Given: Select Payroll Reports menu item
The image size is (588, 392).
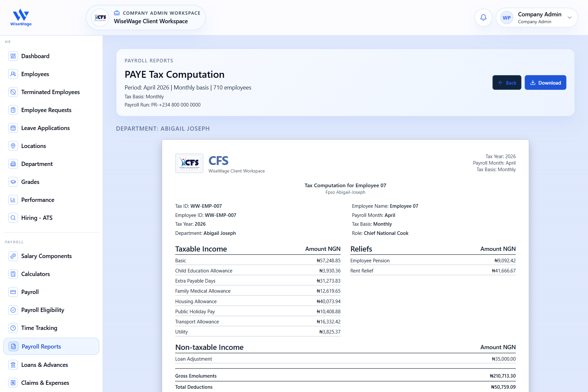Looking at the screenshot, I should click(x=51, y=347).
